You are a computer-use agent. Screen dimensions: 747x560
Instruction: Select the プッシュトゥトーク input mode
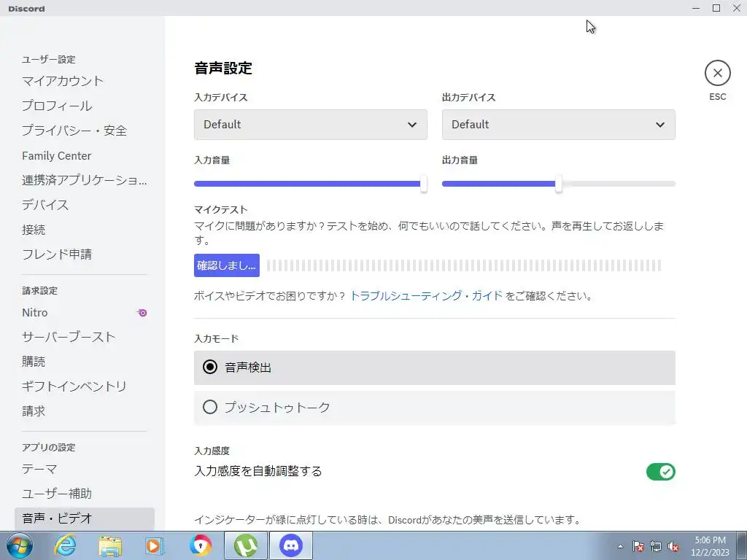[435, 408]
